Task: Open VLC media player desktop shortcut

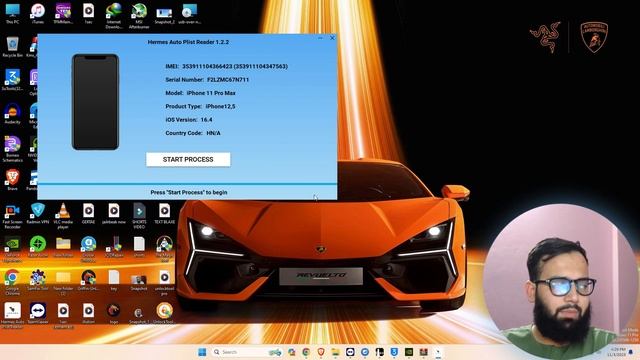Action: (x=63, y=216)
